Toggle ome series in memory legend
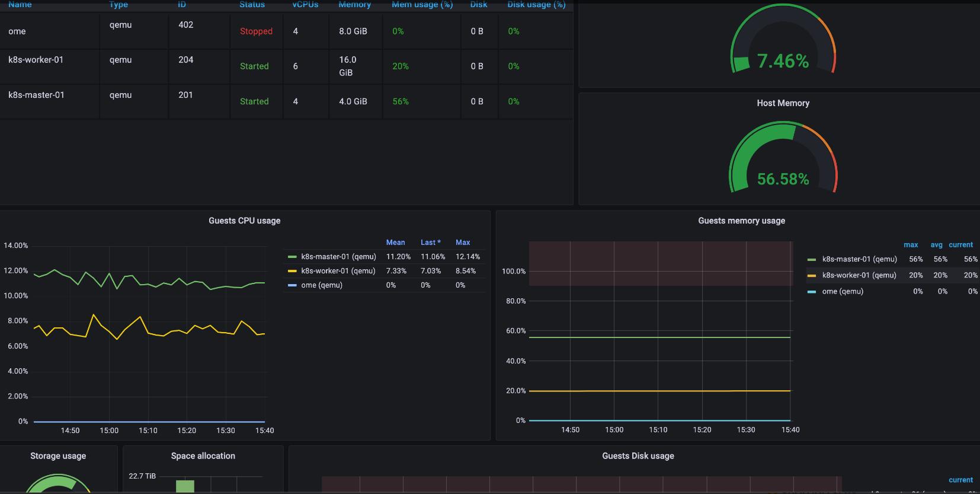The width and height of the screenshot is (980, 494). (843, 291)
